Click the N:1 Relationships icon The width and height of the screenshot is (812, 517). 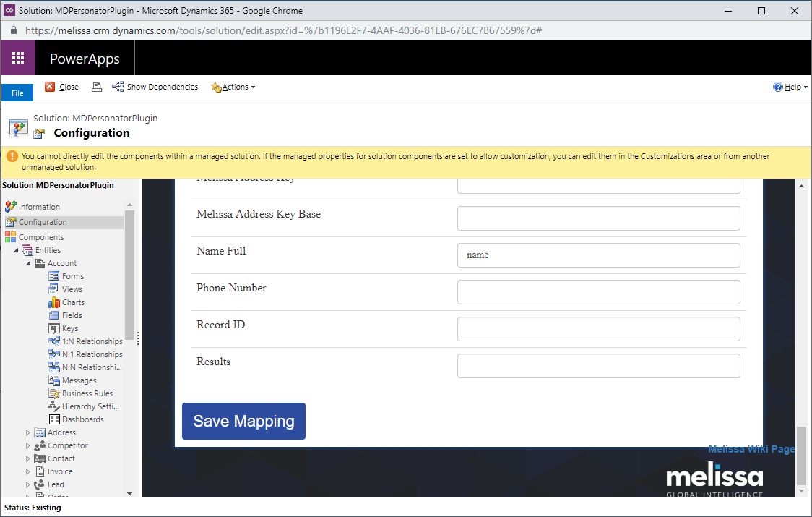pyautogui.click(x=54, y=354)
